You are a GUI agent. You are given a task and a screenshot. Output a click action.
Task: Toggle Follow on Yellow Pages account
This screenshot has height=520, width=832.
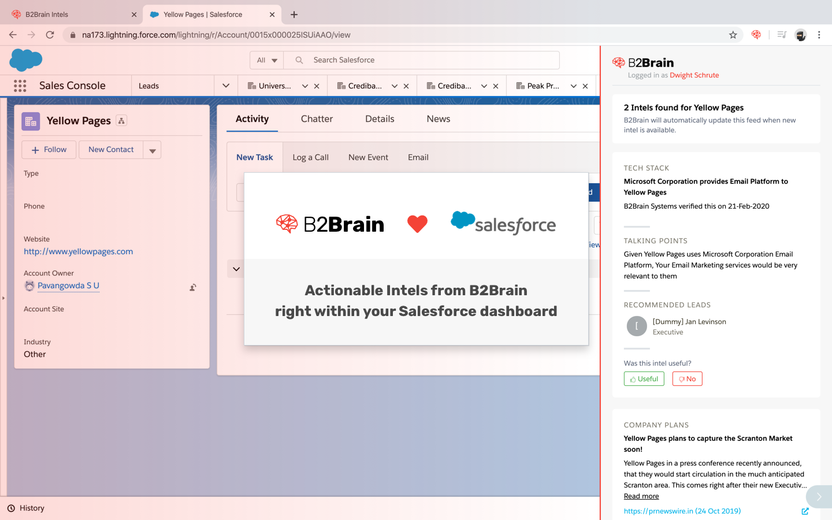point(49,150)
